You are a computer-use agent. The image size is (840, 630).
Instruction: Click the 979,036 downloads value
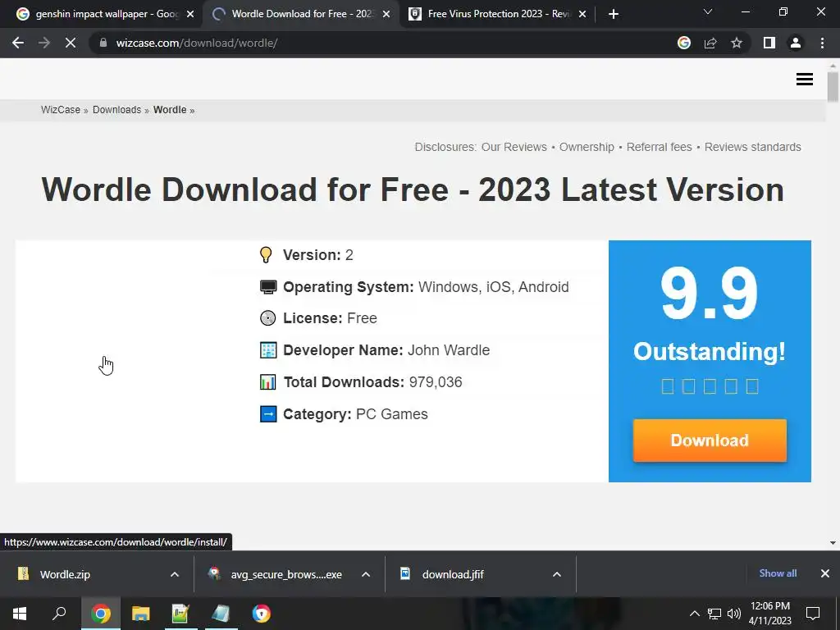point(436,382)
